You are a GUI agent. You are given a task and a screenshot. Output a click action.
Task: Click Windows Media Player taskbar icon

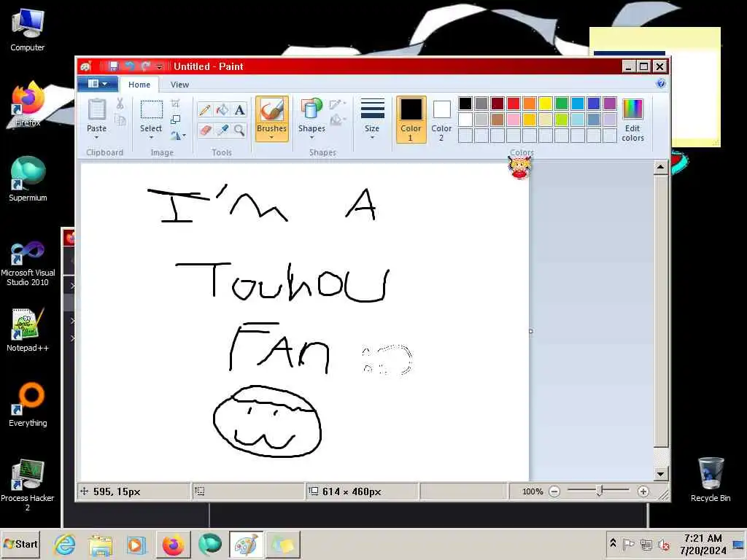pyautogui.click(x=136, y=544)
